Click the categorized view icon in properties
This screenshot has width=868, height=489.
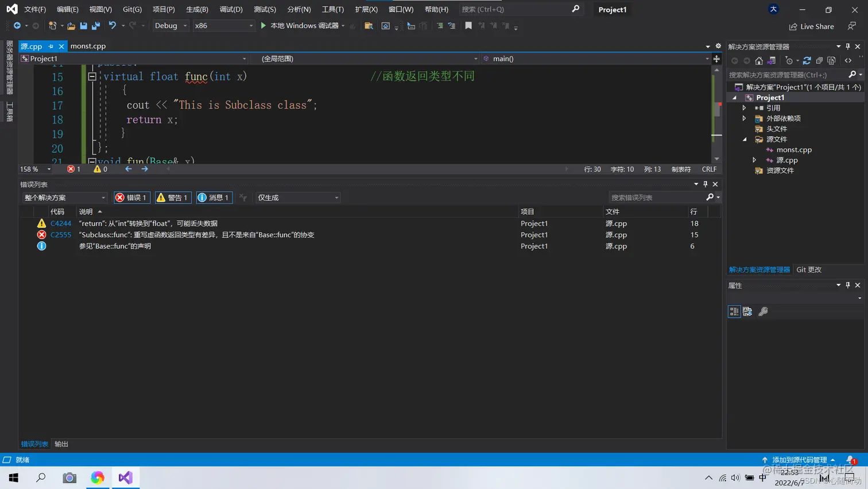point(734,311)
